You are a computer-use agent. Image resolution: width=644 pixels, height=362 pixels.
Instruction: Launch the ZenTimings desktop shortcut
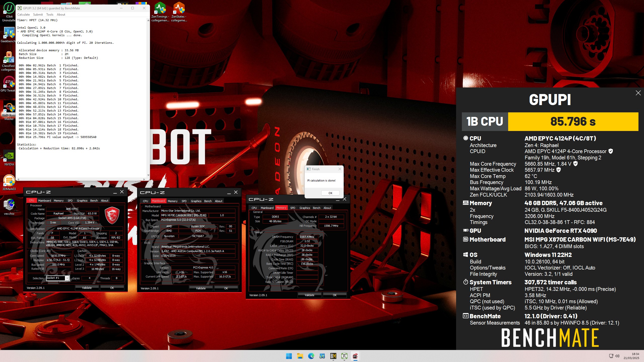pos(160,12)
